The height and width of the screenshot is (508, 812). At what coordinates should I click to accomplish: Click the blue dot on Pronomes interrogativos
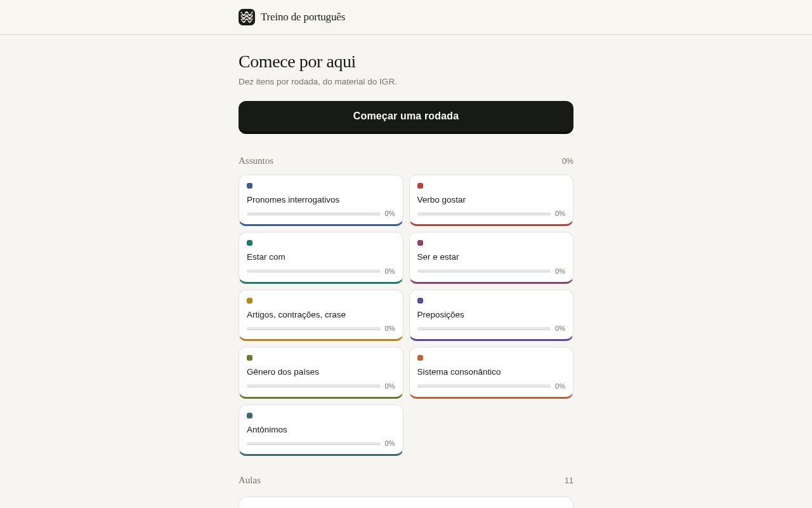pyautogui.click(x=249, y=185)
